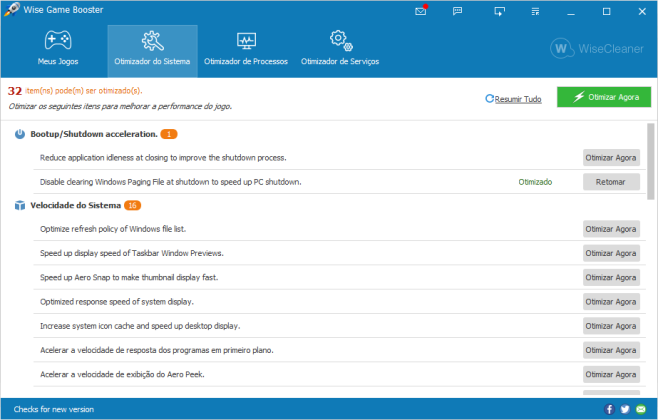Click the monitor pulse icon of Otimizador de Processos

(x=246, y=41)
